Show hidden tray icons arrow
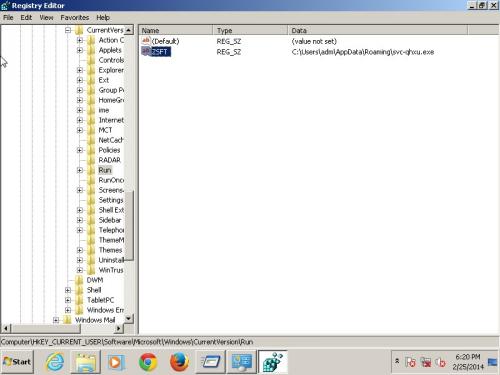Image resolution: width=500 pixels, height=375 pixels. 397,361
